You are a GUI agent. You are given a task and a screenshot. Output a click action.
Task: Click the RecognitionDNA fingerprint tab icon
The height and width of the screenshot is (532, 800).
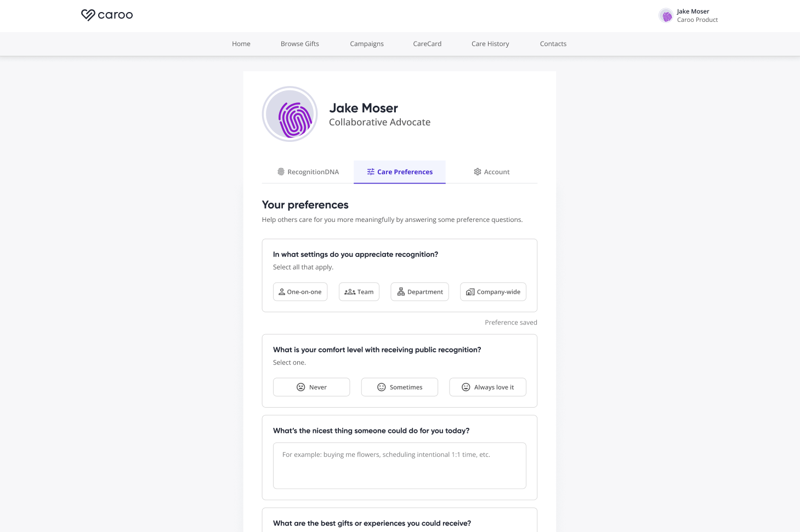[281, 172]
